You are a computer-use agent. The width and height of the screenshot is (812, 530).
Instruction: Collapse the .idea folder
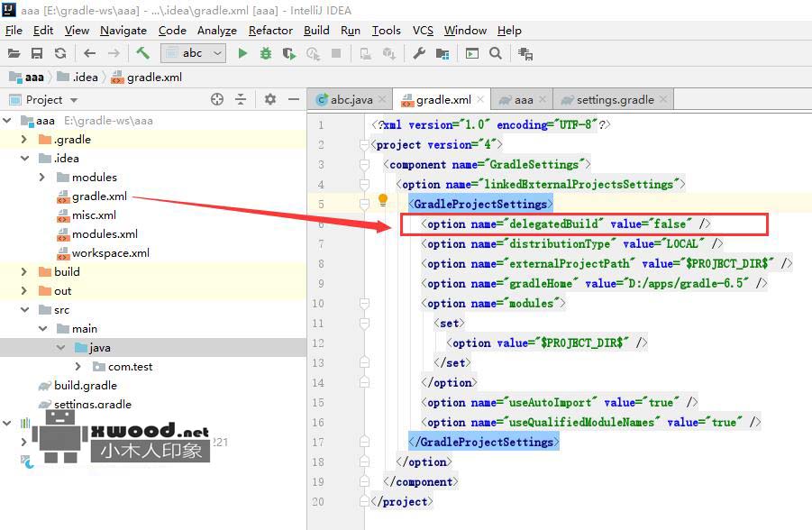point(25,159)
